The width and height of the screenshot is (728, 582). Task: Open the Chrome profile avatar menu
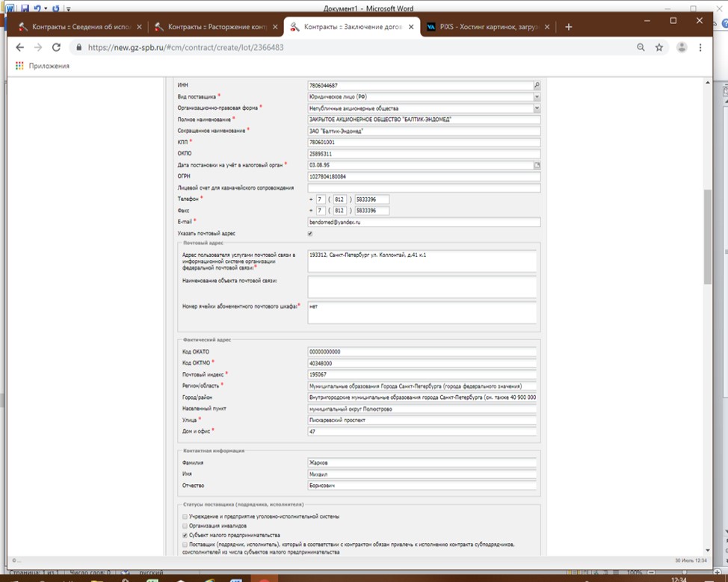click(x=682, y=47)
